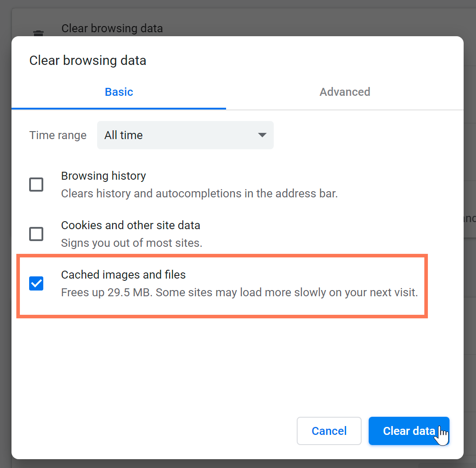This screenshot has height=468, width=476.
Task: Select the Basic tab
Action: [118, 92]
